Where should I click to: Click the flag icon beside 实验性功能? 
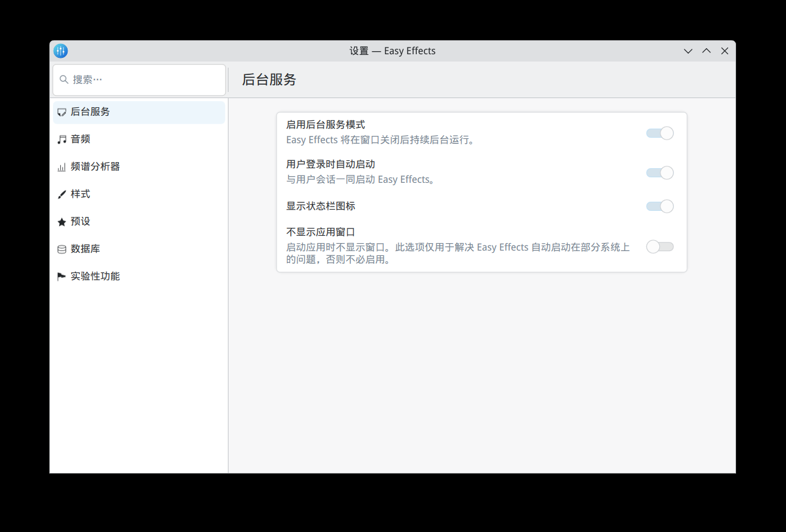pyautogui.click(x=62, y=277)
